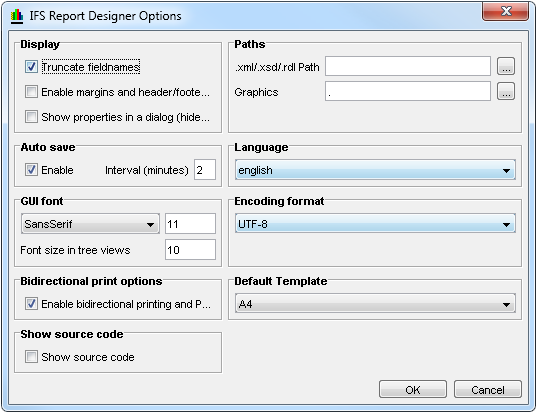The image size is (537, 413).
Task: Expand the Default Template dropdown showing A4
Action: tap(375, 304)
